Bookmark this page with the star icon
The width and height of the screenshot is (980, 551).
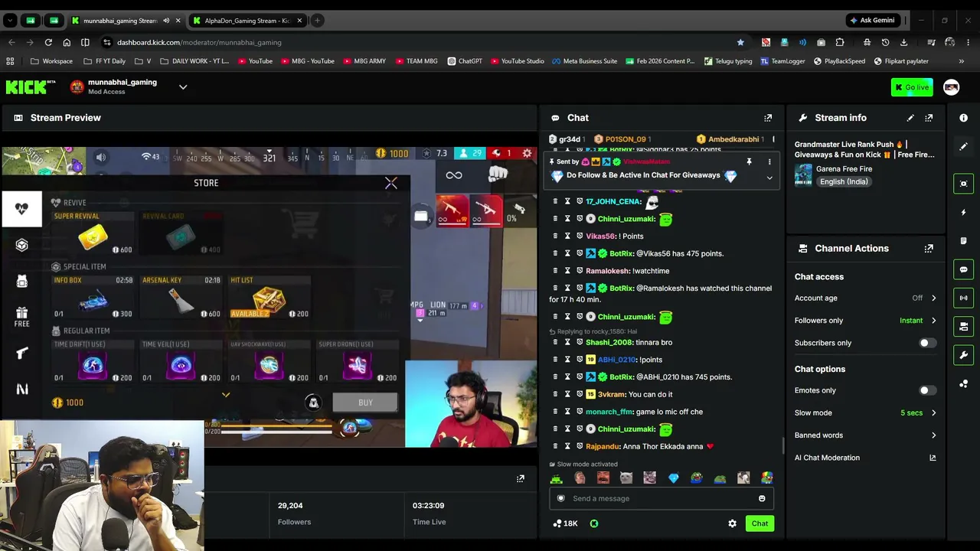[740, 42]
